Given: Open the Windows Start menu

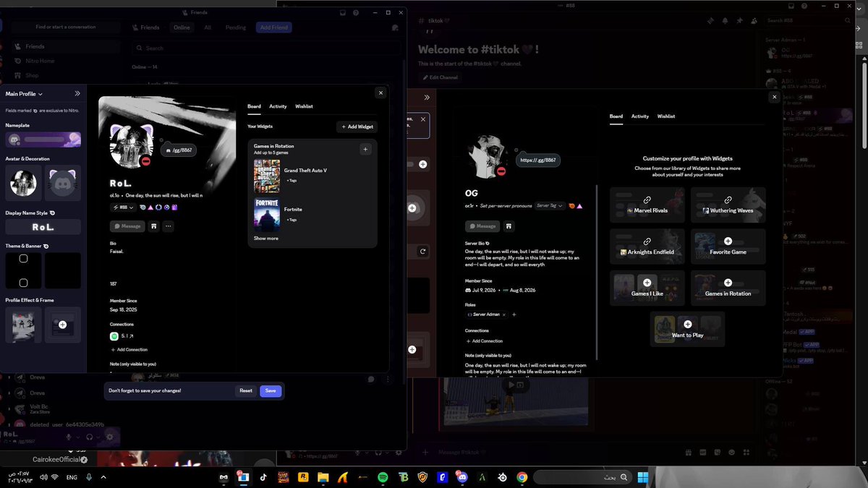Looking at the screenshot, I should (642, 478).
